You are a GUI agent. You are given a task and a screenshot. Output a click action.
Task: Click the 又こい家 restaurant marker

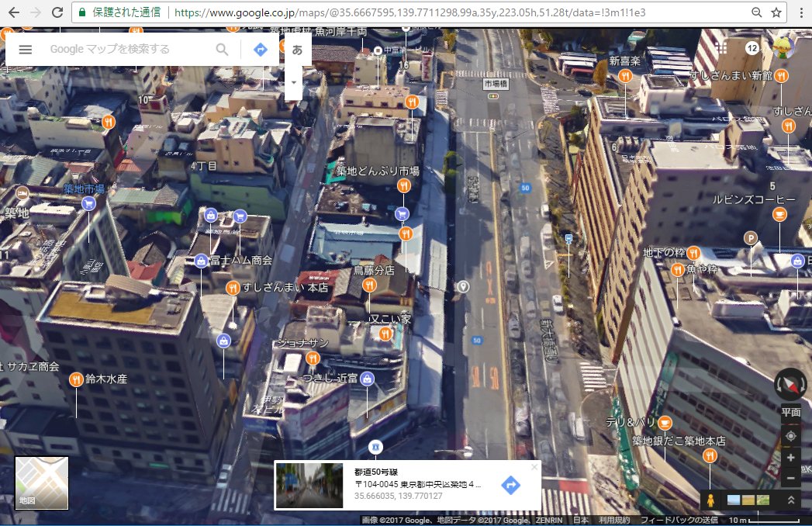click(385, 334)
